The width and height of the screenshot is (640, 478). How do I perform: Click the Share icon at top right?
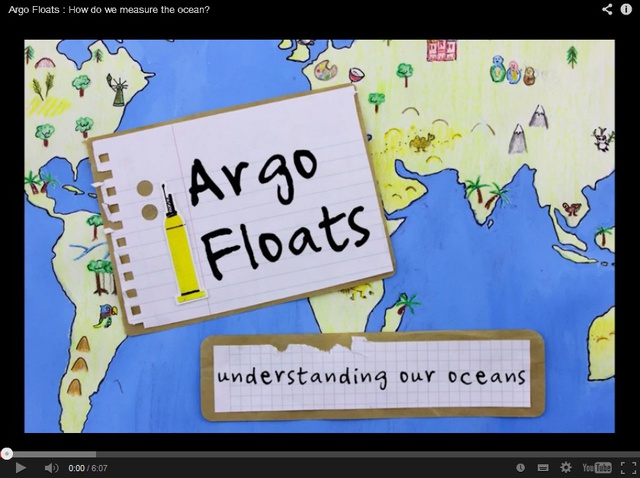pyautogui.click(x=607, y=9)
